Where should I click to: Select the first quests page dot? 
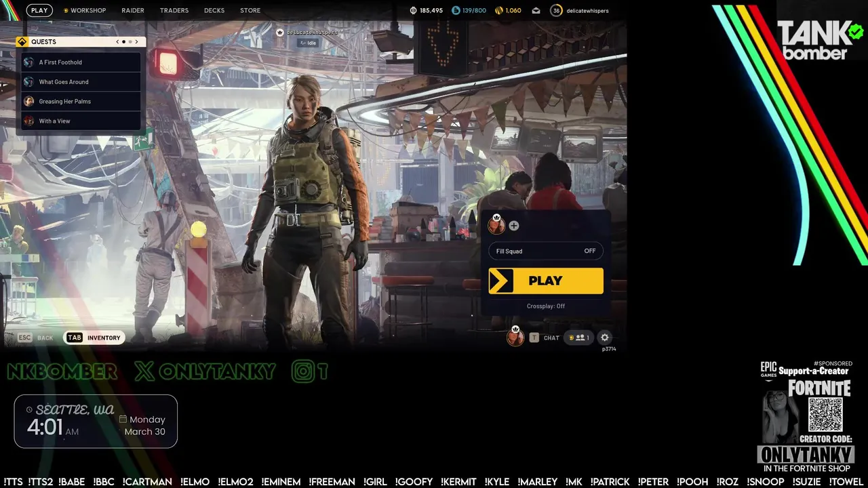(123, 41)
